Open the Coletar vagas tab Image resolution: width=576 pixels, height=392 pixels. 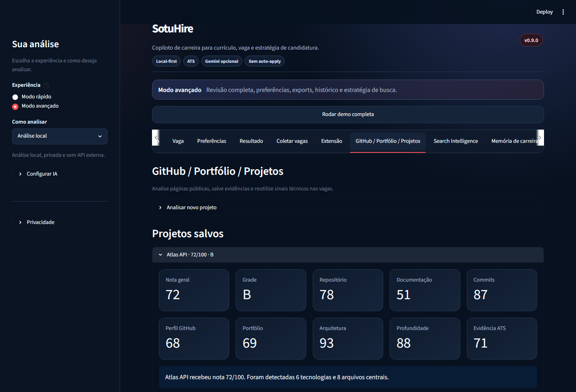(x=292, y=141)
